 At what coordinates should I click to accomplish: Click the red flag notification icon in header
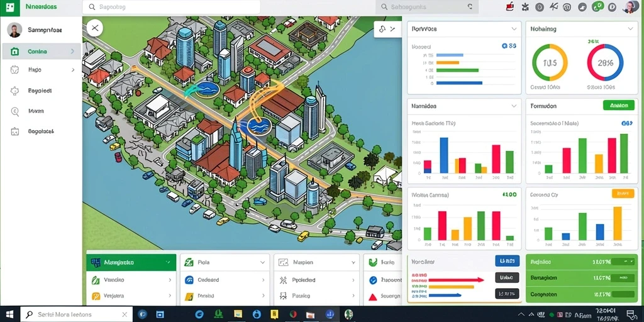coord(511,6)
